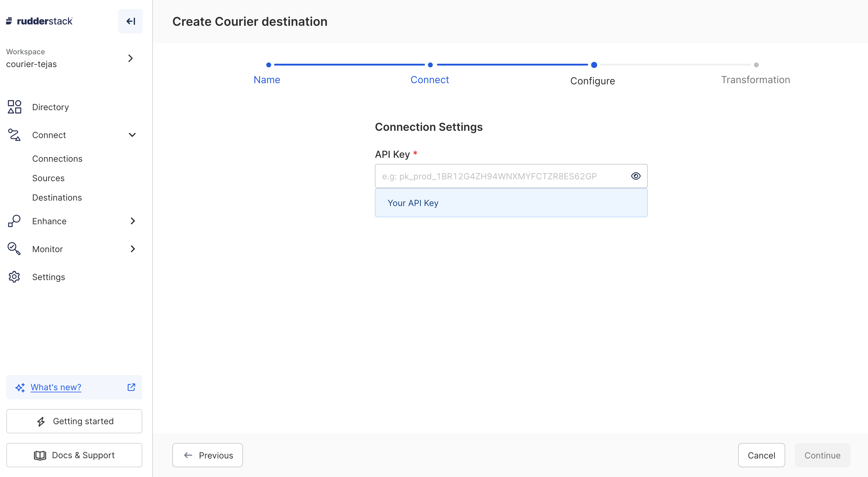Image resolution: width=868 pixels, height=477 pixels.
Task: Open the Sources section
Action: tap(48, 178)
